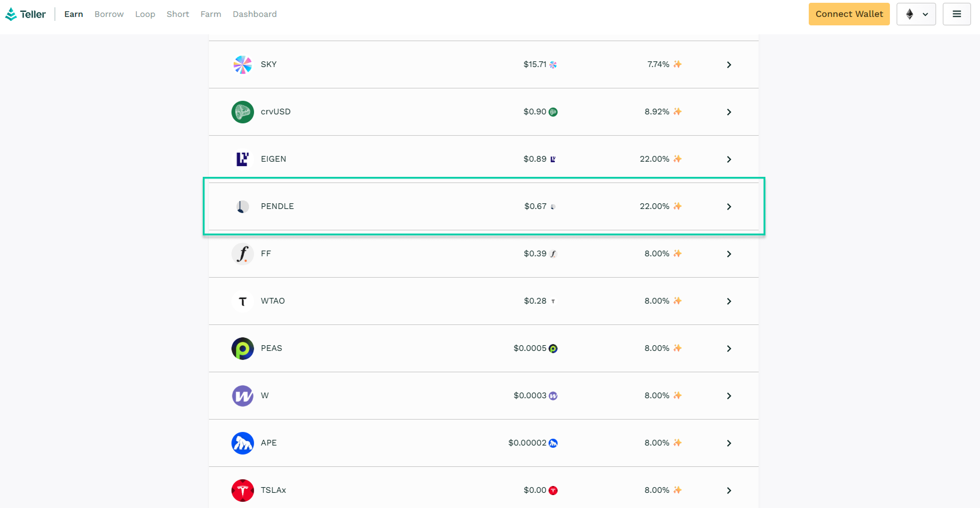Click the SKY token pinwheel icon
The height and width of the screenshot is (508, 980).
click(x=243, y=65)
